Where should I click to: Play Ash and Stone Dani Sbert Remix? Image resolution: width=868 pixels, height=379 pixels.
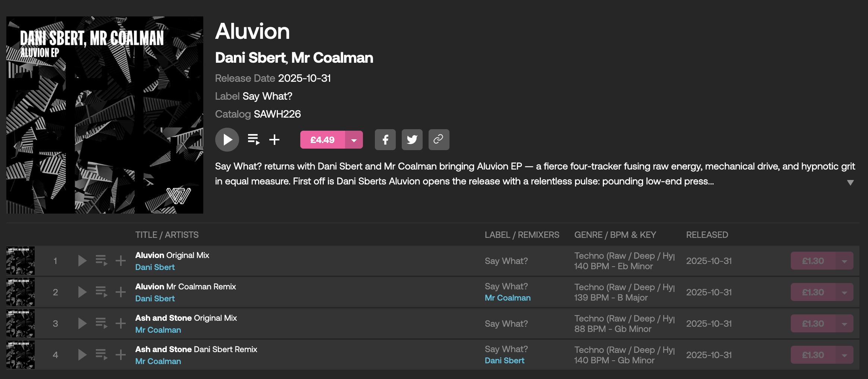[x=82, y=355]
